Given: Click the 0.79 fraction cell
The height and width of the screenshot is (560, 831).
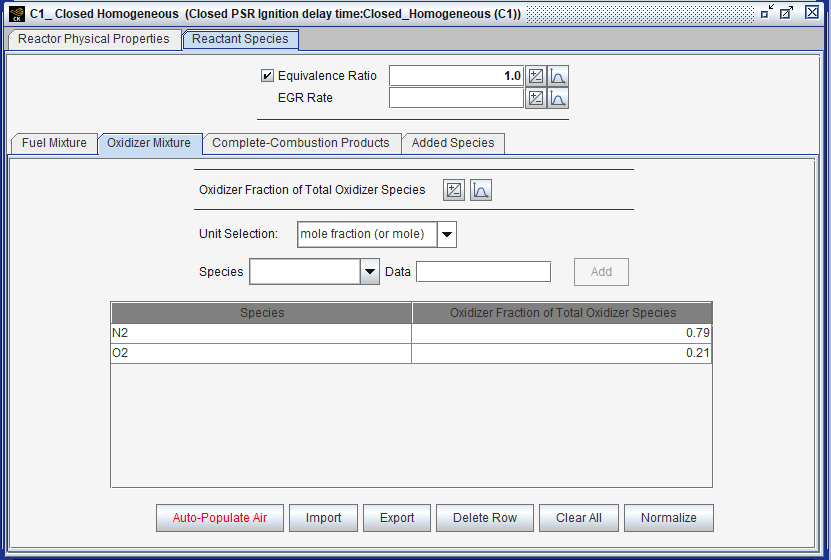Looking at the screenshot, I should point(562,333).
